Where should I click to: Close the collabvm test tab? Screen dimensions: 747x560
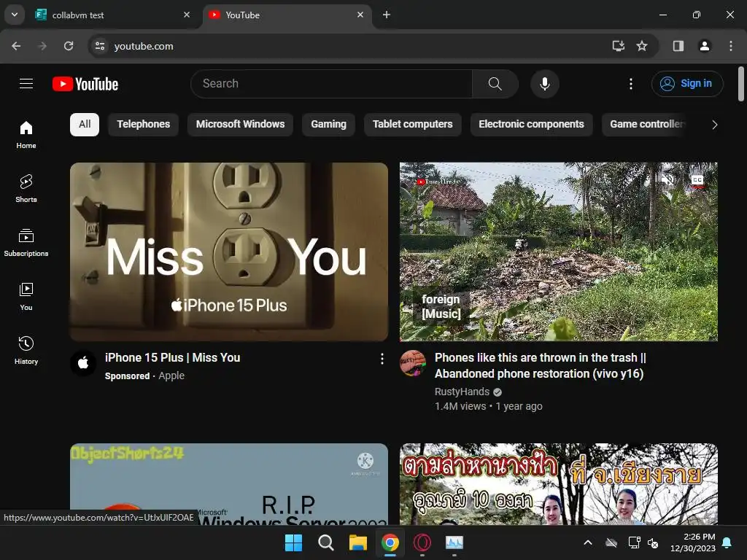pos(187,15)
